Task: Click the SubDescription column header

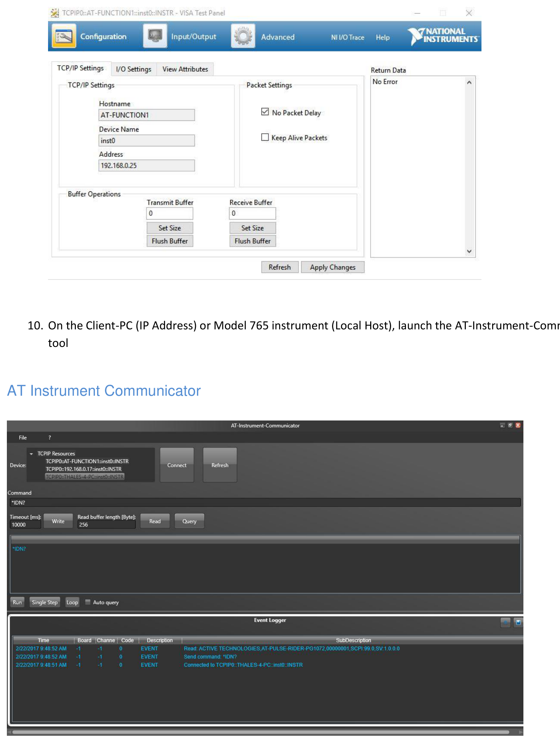Action: 353,640
